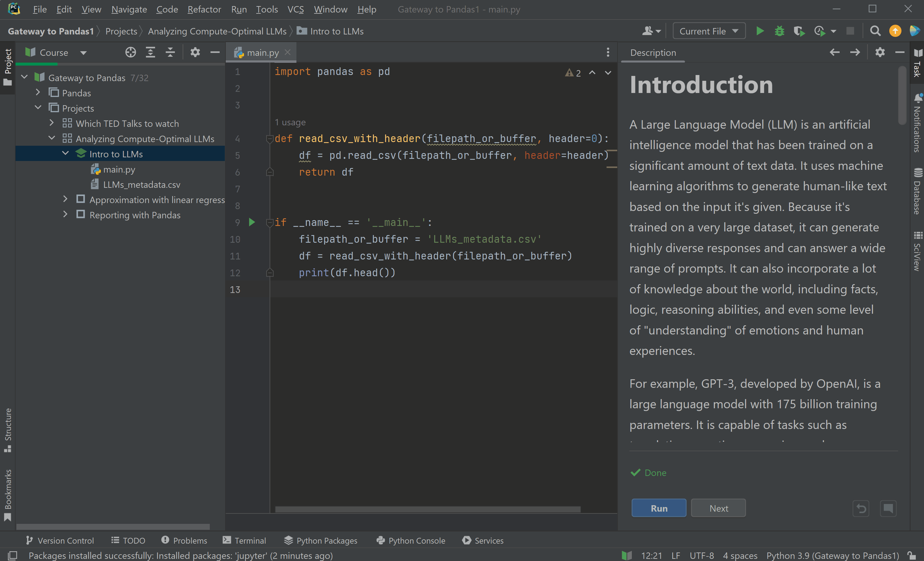Run with coverage icon in toolbar
The height and width of the screenshot is (561, 924).
point(799,31)
